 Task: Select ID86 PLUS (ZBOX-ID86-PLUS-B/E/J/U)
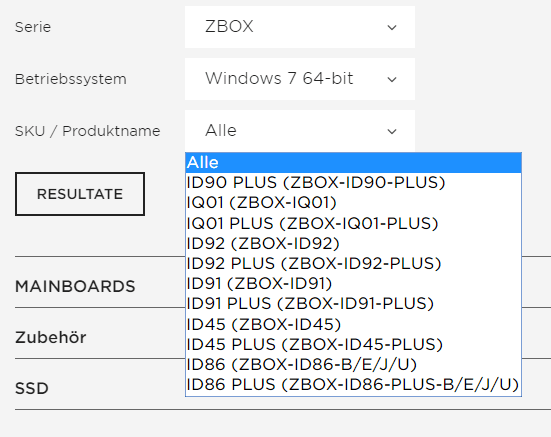pos(353,385)
